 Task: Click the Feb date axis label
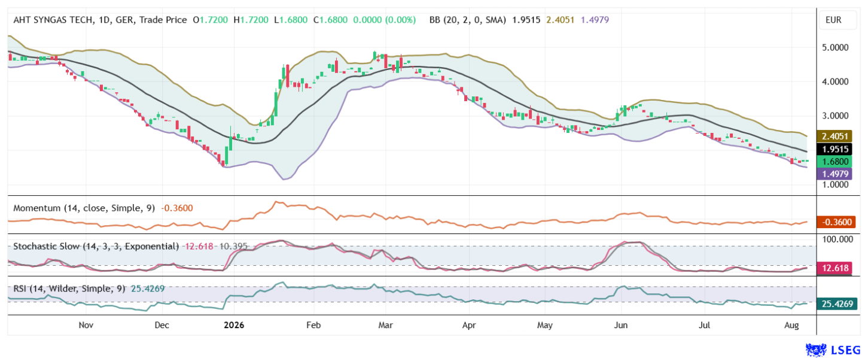tap(313, 326)
